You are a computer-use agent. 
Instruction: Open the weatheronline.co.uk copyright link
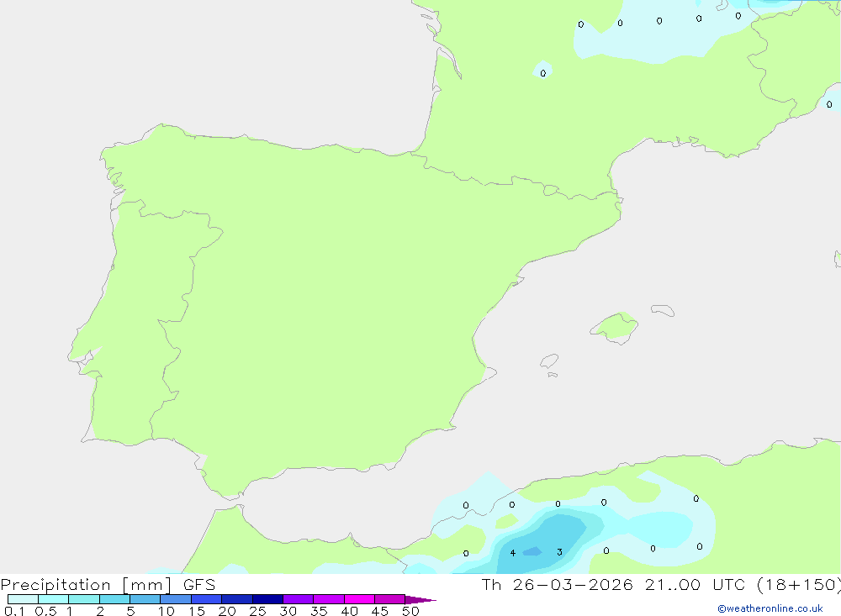[x=770, y=608]
